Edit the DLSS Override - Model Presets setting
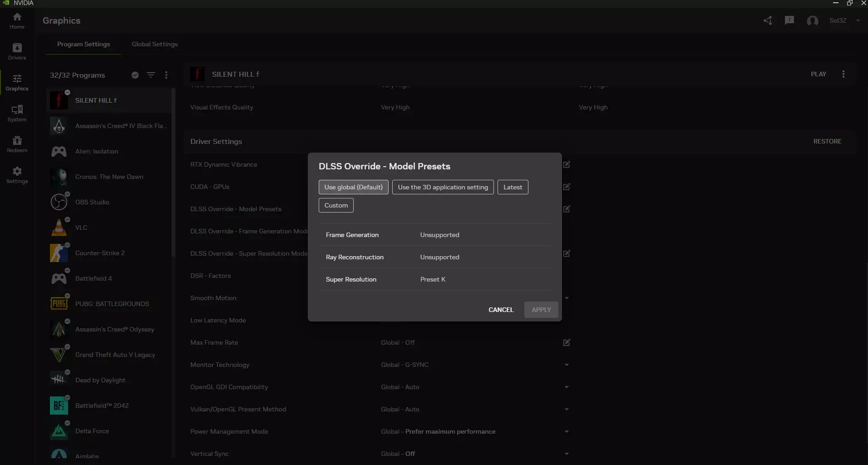868x465 pixels. pos(567,209)
